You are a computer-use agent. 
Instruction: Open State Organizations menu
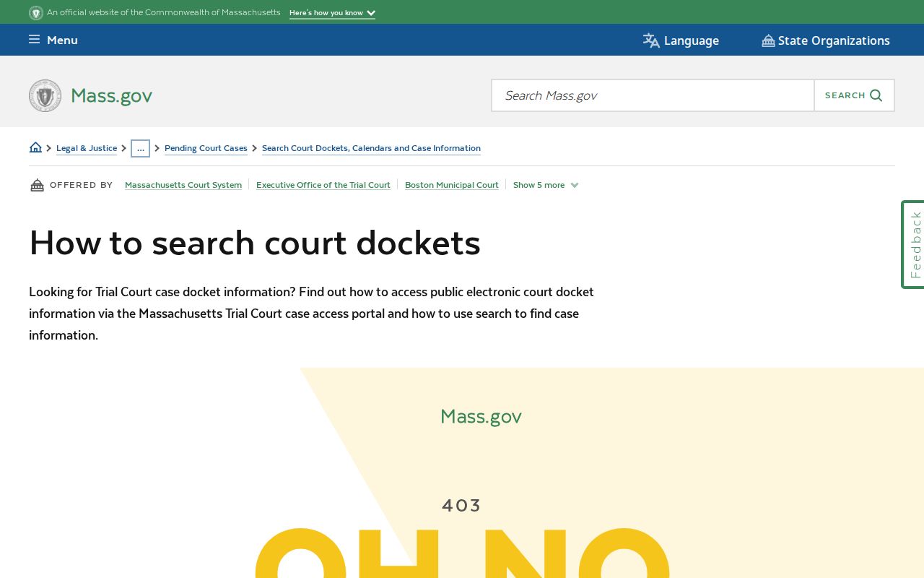click(x=826, y=40)
